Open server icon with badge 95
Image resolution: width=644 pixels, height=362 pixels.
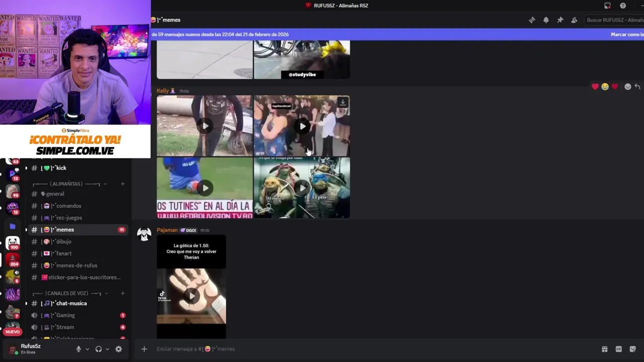point(13,191)
